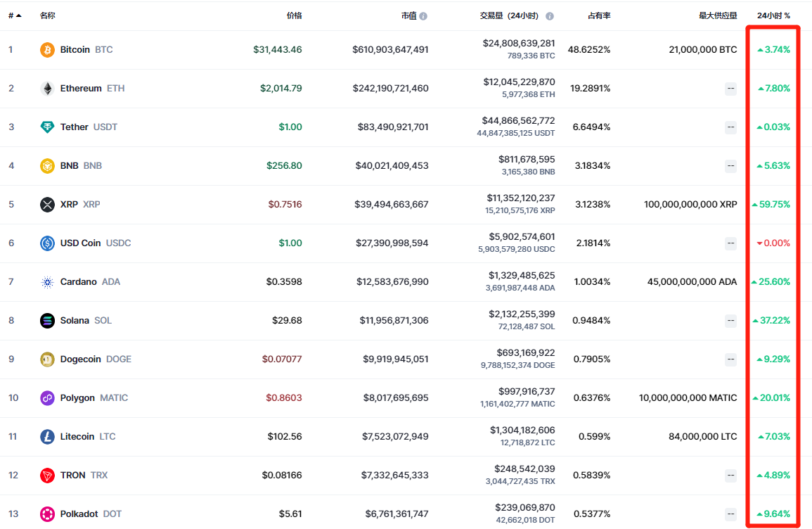Screen dimensions: 812x529
Task: Click Solana price $29.68
Action: (x=287, y=321)
